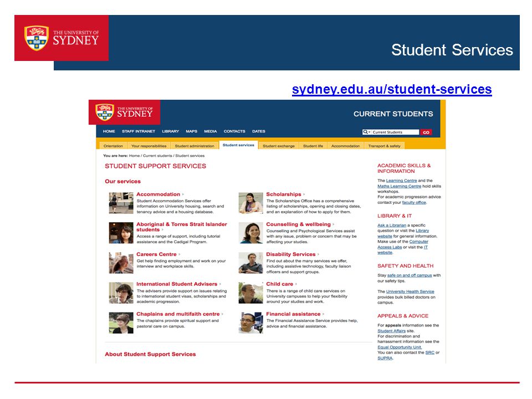Open the Accommodation service heading link

158,195
